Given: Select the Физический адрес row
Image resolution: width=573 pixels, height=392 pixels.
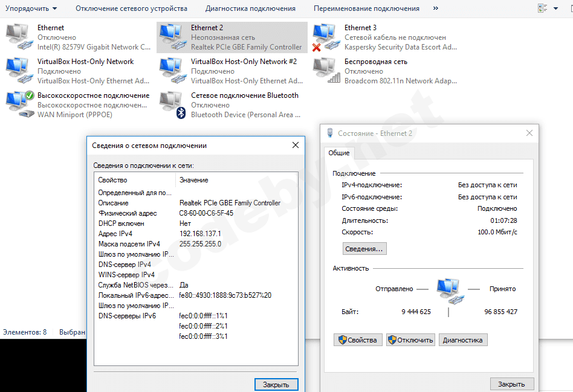Looking at the screenshot, I should tap(196, 213).
